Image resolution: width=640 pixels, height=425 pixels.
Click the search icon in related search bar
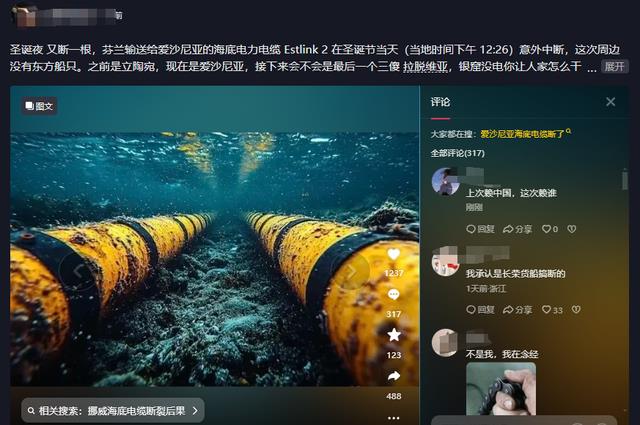pyautogui.click(x=31, y=411)
